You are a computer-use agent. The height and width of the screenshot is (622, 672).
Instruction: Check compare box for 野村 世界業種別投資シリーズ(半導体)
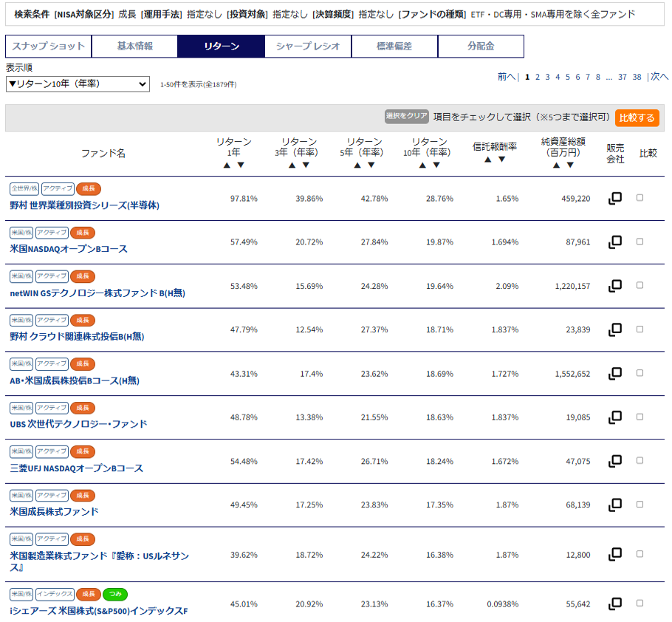pyautogui.click(x=640, y=198)
